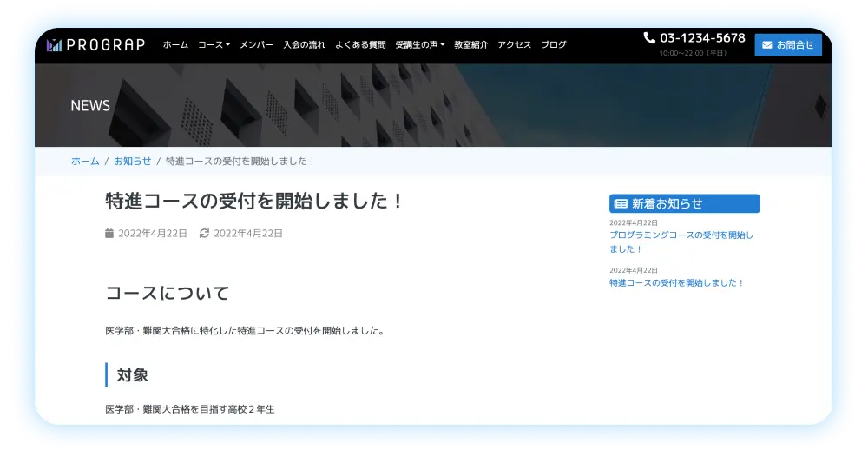Click the 2022年4月22日 published date text
868x457 pixels.
(153, 233)
